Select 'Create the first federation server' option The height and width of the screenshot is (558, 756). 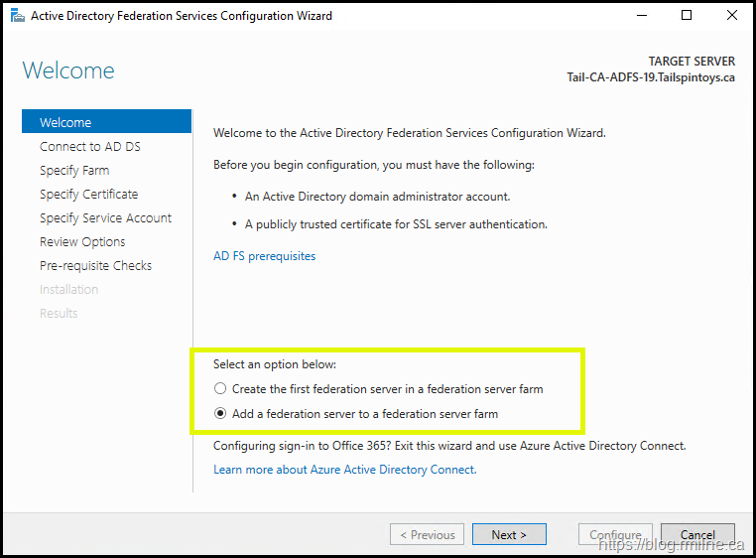tap(220, 389)
